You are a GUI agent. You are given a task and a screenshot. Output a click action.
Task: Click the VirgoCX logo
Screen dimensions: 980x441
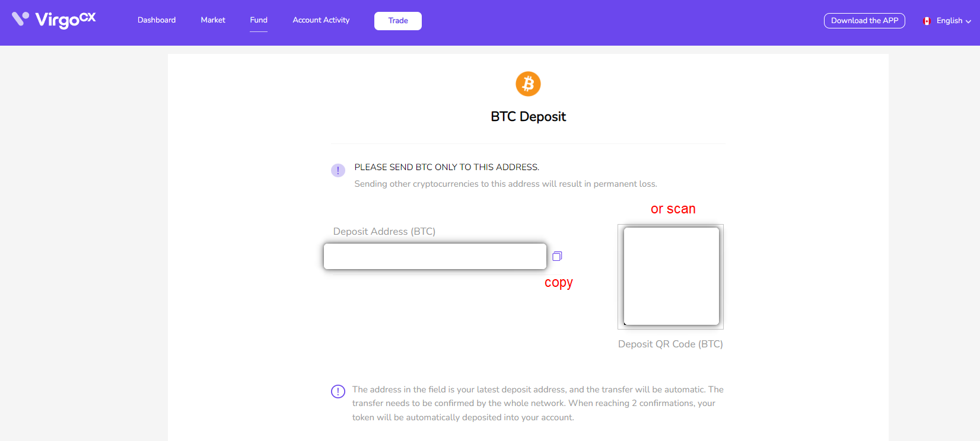click(54, 20)
